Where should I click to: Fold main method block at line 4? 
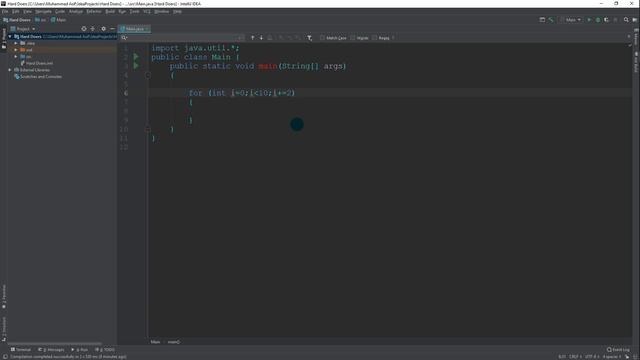[x=148, y=75]
